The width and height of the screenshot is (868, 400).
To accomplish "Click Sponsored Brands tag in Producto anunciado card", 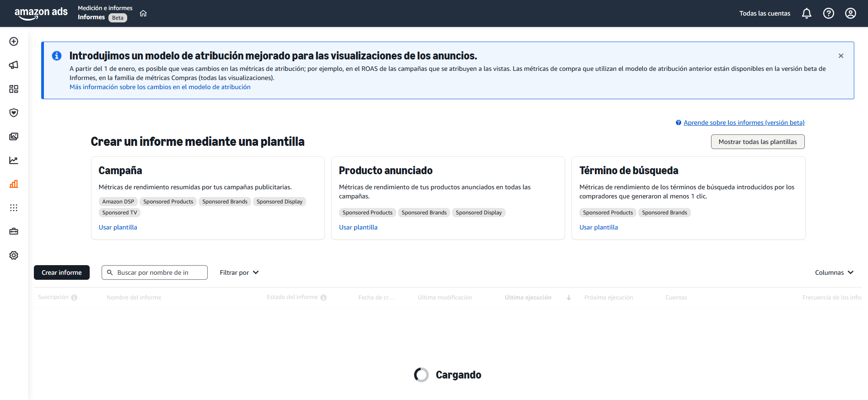I will click(x=424, y=213).
